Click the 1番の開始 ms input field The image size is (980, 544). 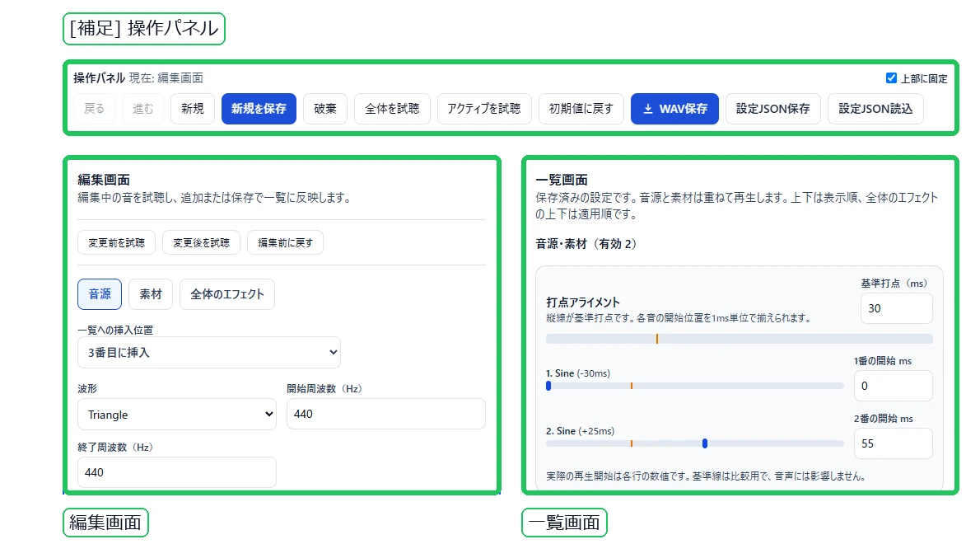point(894,386)
